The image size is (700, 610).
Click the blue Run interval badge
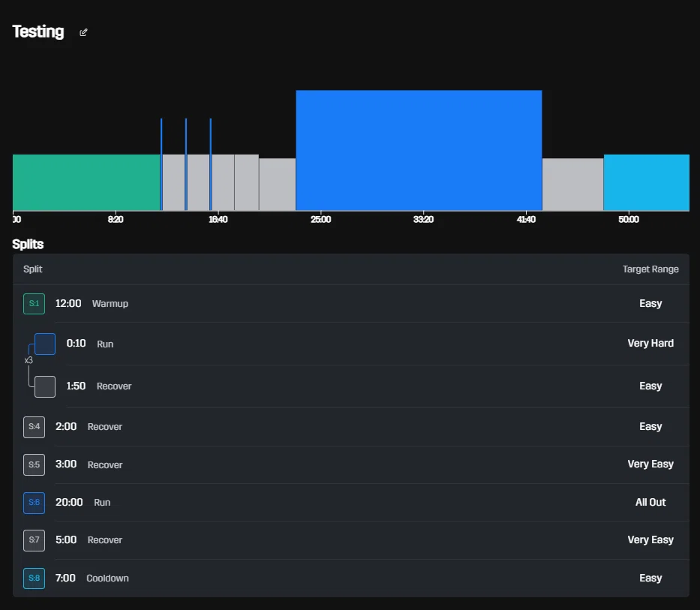click(45, 344)
